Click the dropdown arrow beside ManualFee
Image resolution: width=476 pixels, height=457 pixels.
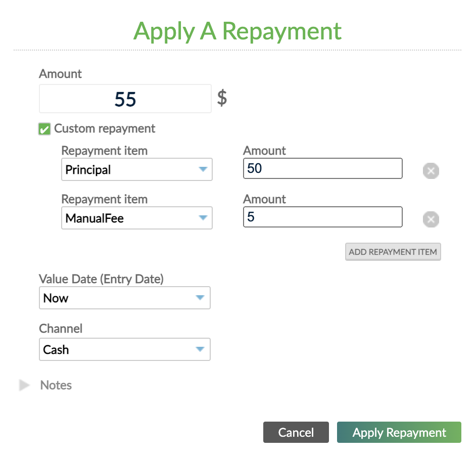pos(202,218)
